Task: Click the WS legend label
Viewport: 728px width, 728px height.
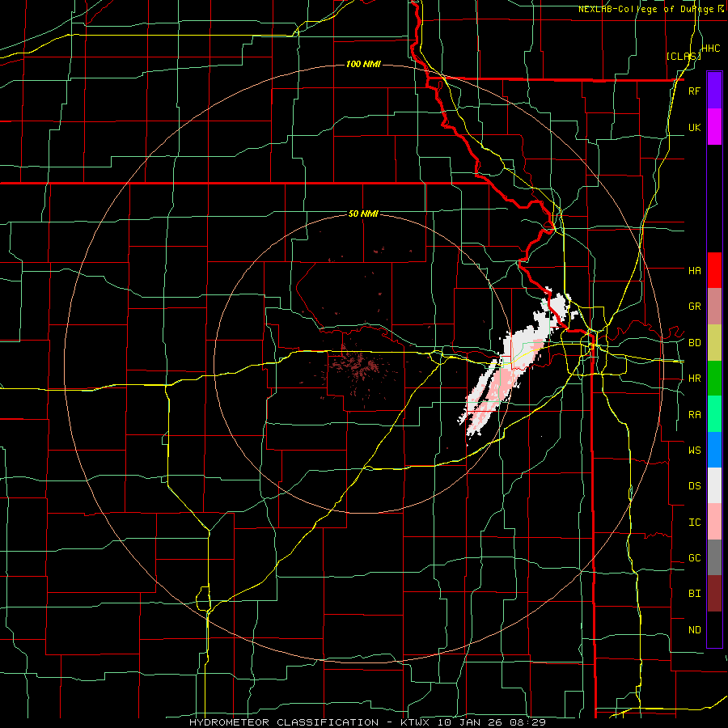Action: pos(694,450)
